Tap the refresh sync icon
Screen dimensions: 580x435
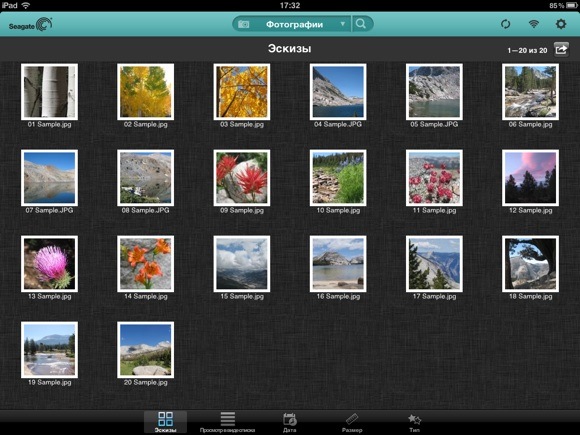click(505, 24)
